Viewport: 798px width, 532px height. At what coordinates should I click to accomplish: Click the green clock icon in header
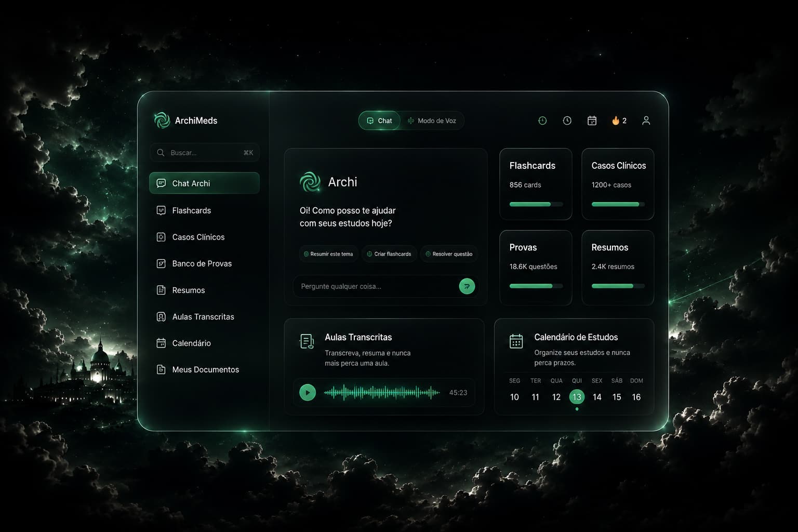[542, 121]
